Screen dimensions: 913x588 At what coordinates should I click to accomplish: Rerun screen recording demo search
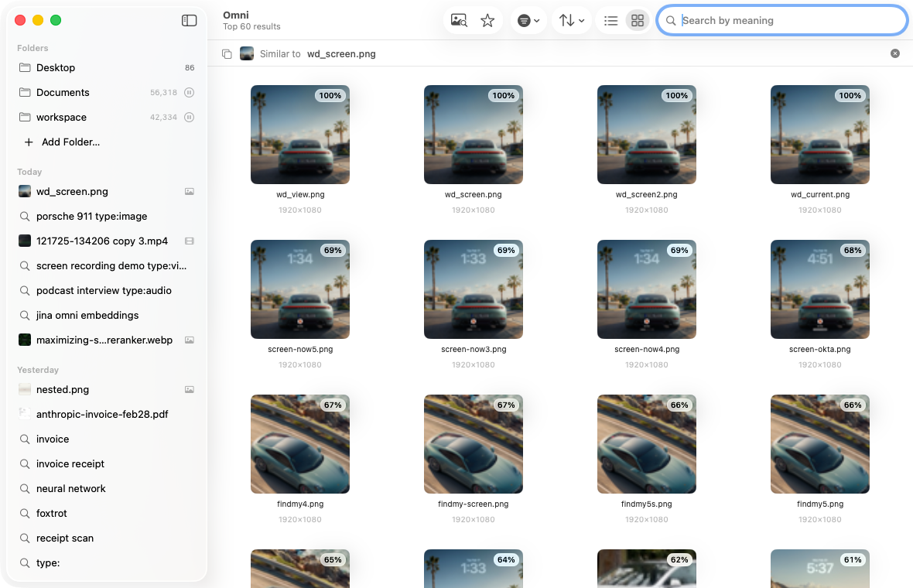[107, 265]
